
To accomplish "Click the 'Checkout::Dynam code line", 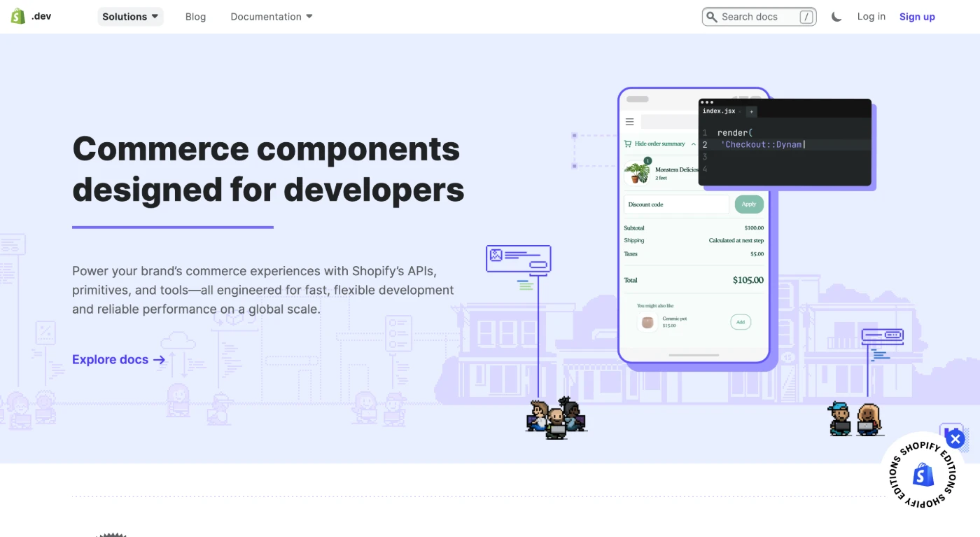I will [763, 144].
